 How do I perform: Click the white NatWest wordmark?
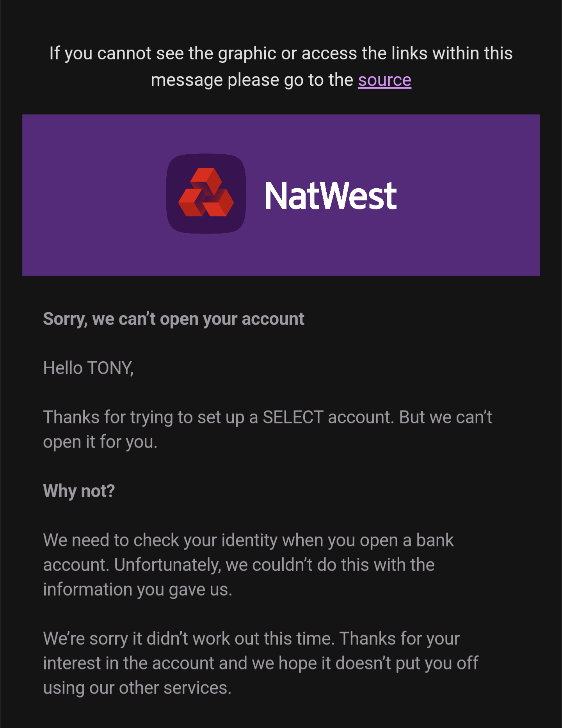[331, 196]
